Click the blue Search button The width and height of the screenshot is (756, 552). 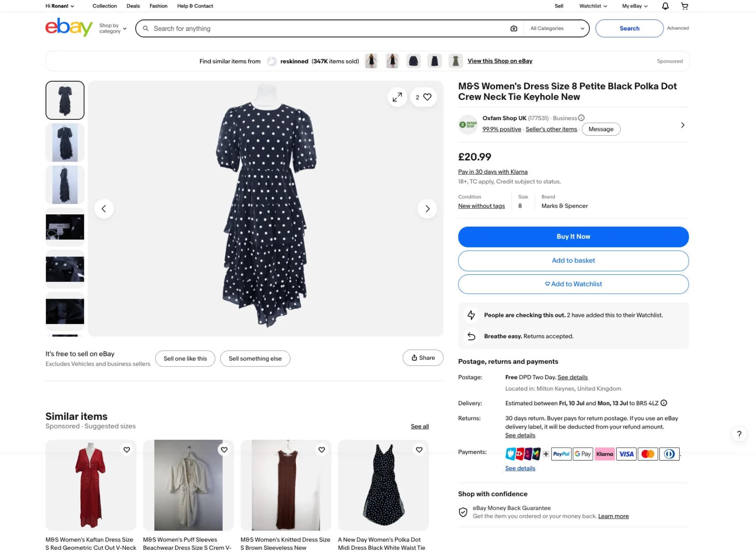click(x=629, y=28)
